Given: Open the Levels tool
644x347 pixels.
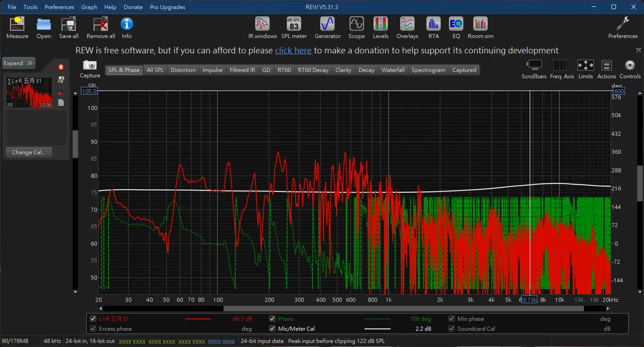Looking at the screenshot, I should pyautogui.click(x=380, y=24).
